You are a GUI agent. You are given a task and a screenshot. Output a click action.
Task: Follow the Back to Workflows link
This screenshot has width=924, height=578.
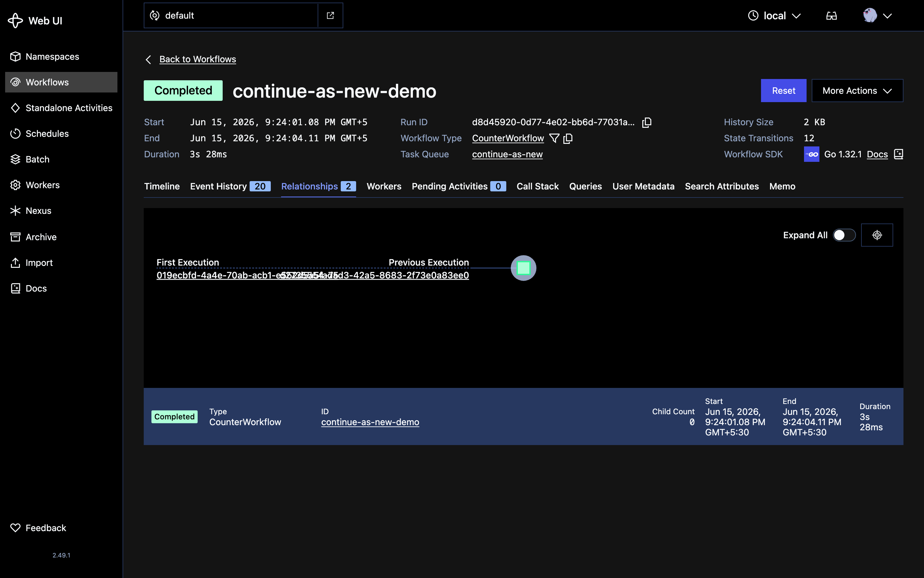point(197,59)
